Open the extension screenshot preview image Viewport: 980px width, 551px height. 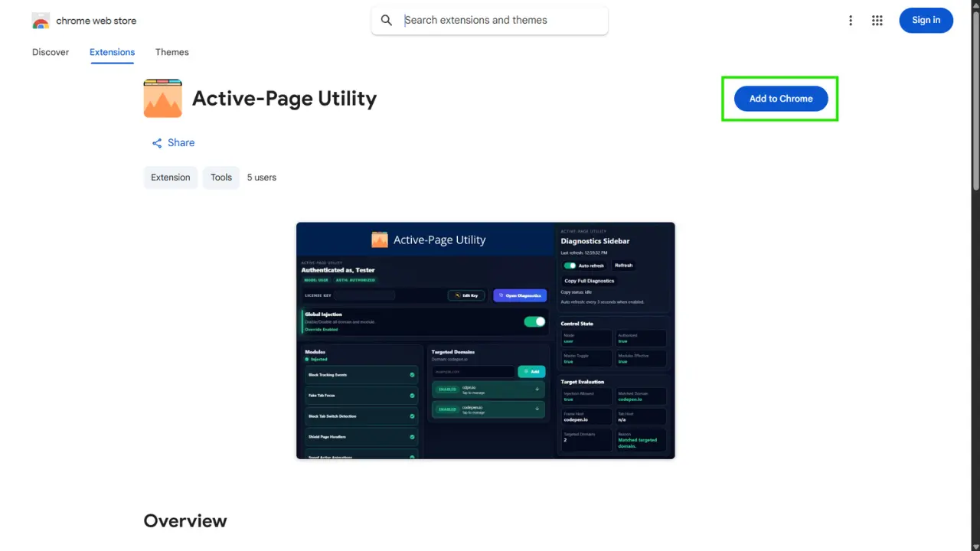click(485, 341)
